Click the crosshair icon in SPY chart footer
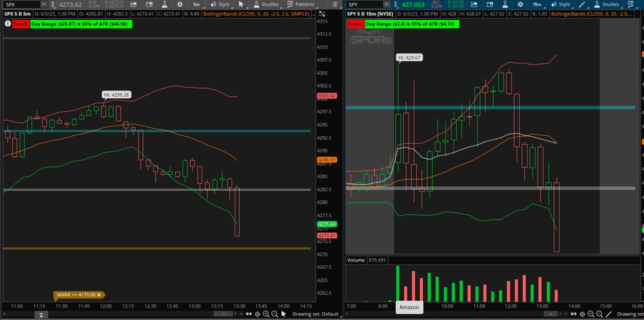Image resolution: width=644 pixels, height=320 pixels. (582, 314)
